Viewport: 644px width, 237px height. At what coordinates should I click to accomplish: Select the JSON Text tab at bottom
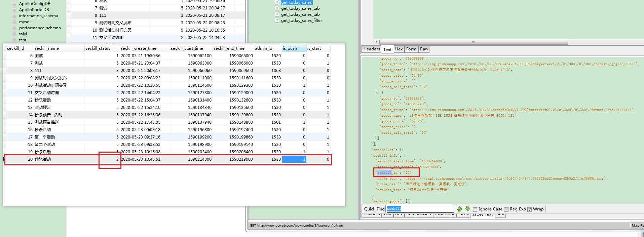click(x=482, y=214)
